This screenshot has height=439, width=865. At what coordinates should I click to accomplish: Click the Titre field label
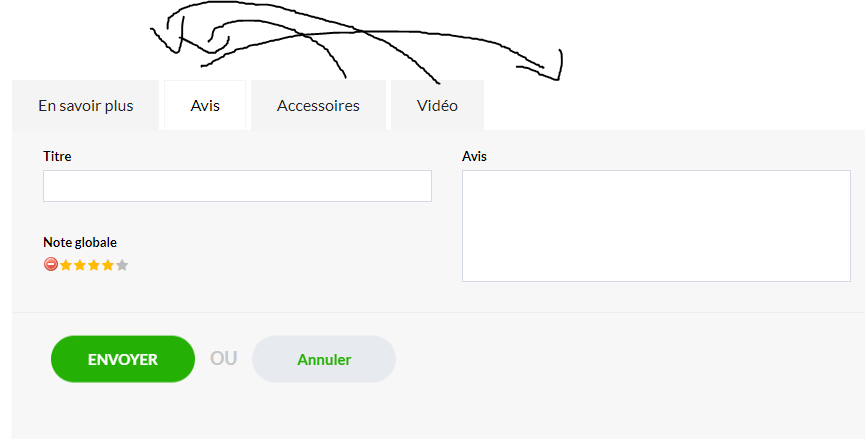pyautogui.click(x=57, y=156)
